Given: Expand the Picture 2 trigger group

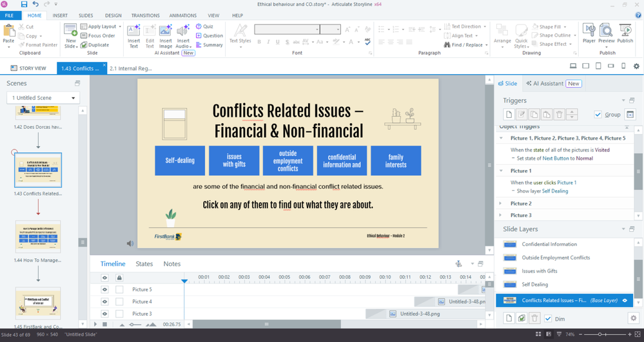Looking at the screenshot, I should pos(502,204).
